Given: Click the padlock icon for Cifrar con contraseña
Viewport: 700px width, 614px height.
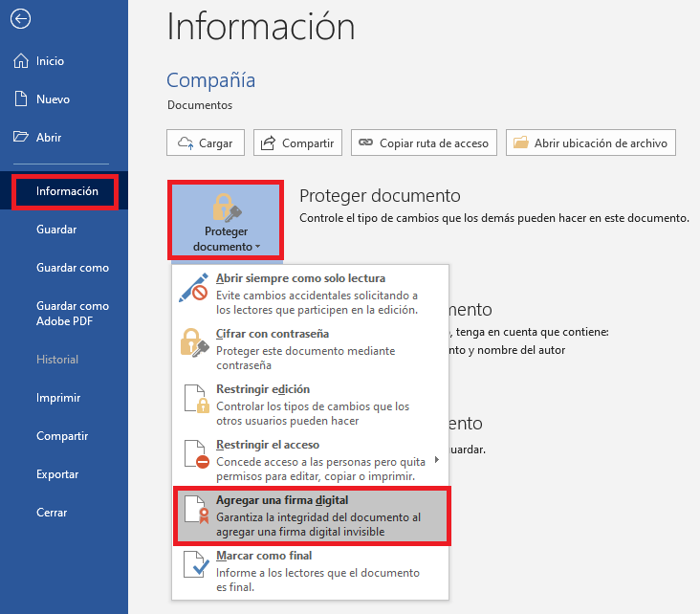Looking at the screenshot, I should click(x=194, y=343).
